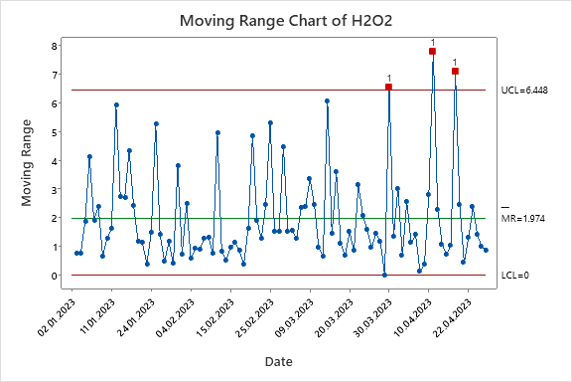Viewport: 572px width, 382px height.
Task: Click the LCL=0 label
Action: pyautogui.click(x=515, y=275)
